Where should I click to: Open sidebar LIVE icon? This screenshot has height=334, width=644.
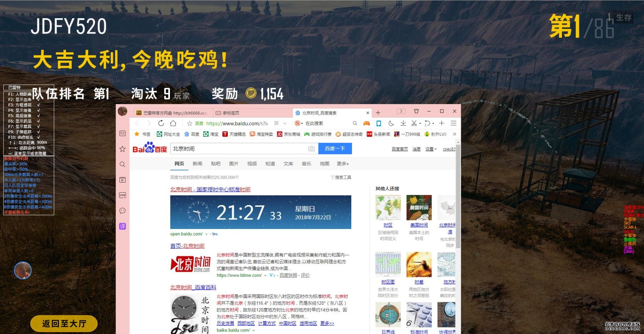[122, 195]
